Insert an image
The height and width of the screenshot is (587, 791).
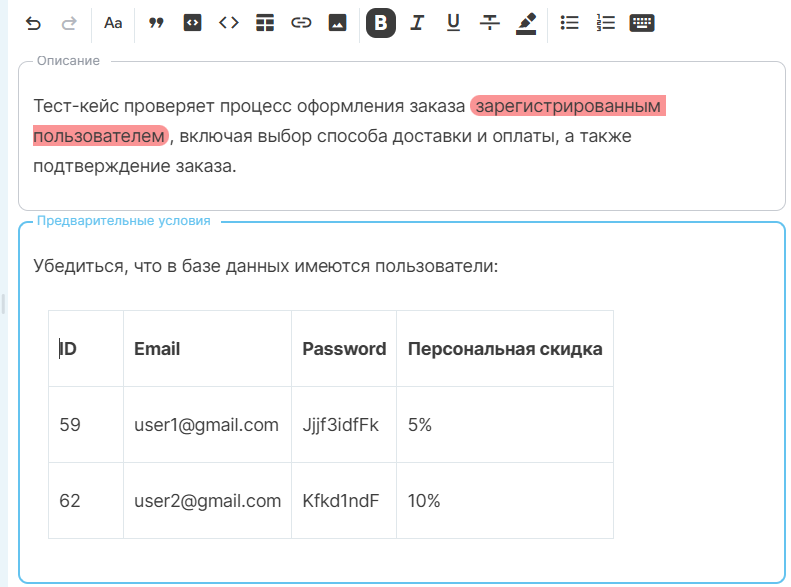(x=337, y=23)
